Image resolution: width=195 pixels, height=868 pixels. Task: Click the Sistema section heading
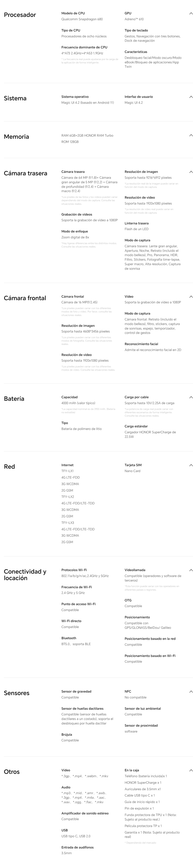coord(15,98)
